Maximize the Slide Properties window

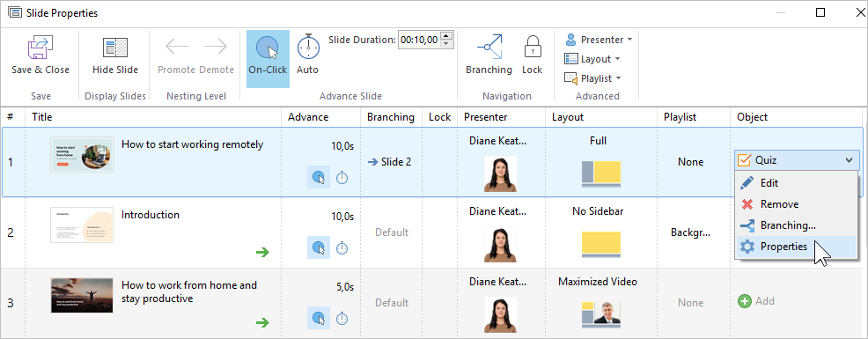pos(821,12)
